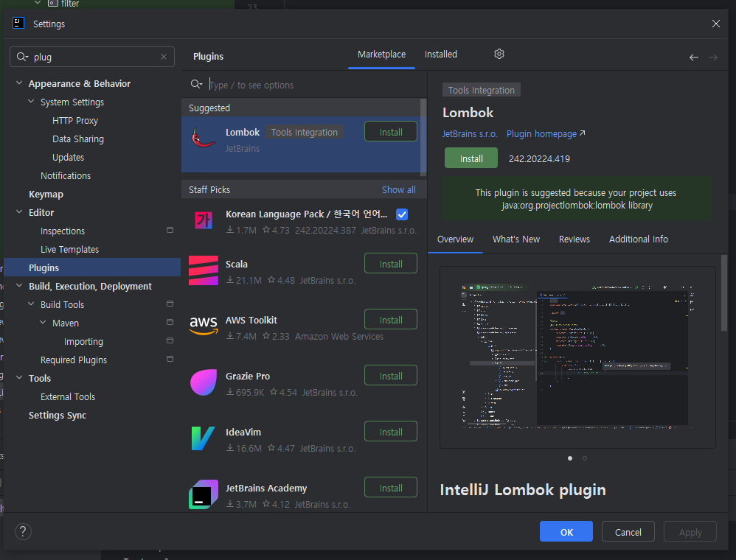
Task: Collapse the Tools section
Action: (x=19, y=377)
